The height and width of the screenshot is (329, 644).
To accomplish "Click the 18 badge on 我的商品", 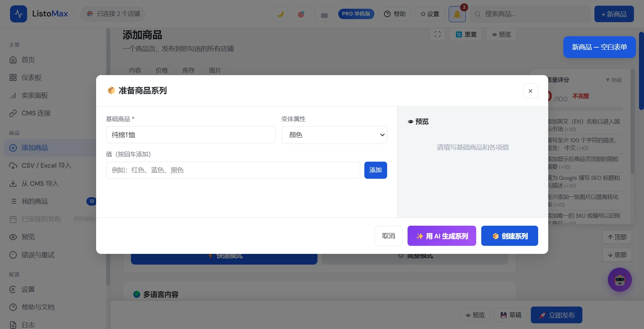I will 91,201.
